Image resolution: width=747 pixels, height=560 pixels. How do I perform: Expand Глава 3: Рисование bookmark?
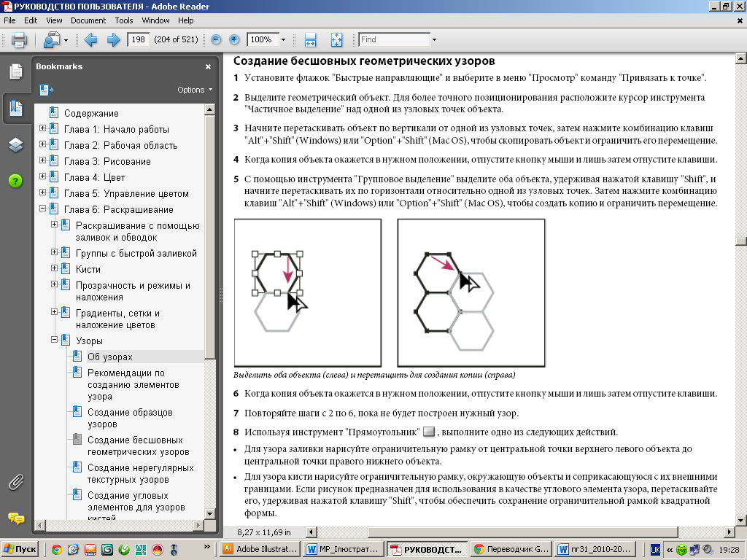(42, 160)
